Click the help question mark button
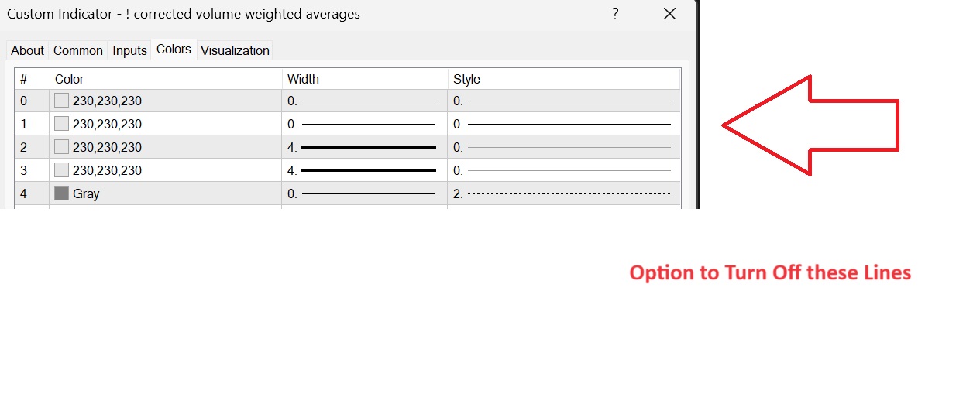Screen dimensions: 980x404 (x=615, y=14)
